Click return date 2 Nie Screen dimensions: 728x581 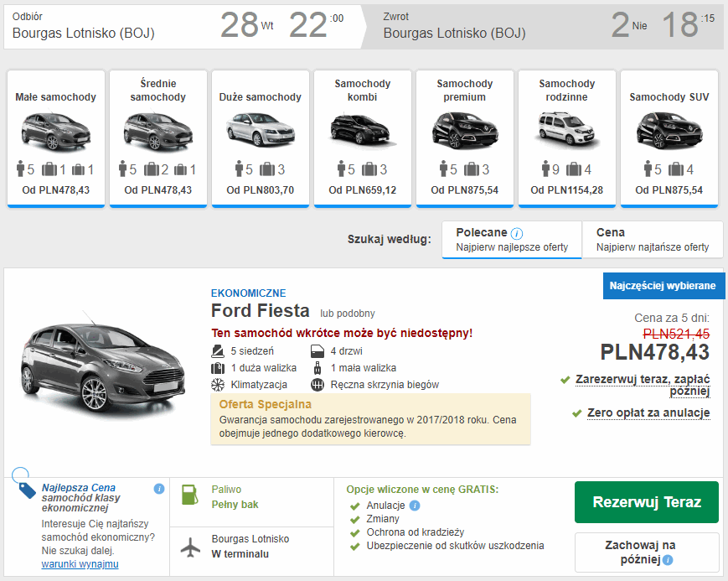pos(629,25)
